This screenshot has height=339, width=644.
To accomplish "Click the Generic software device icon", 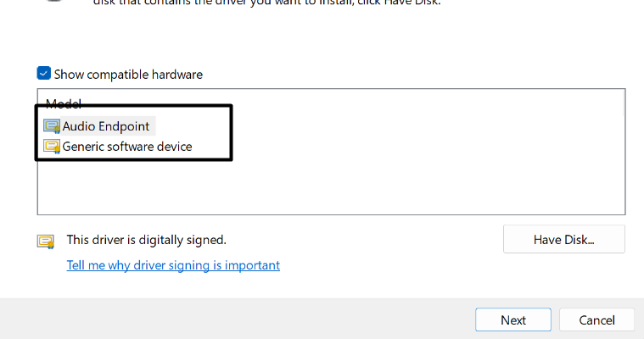I will [53, 147].
